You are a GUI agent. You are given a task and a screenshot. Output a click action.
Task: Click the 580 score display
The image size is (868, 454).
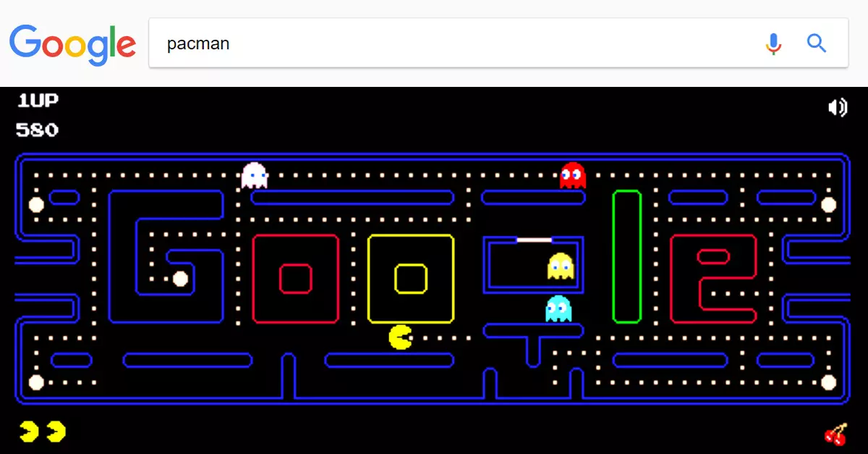37,130
